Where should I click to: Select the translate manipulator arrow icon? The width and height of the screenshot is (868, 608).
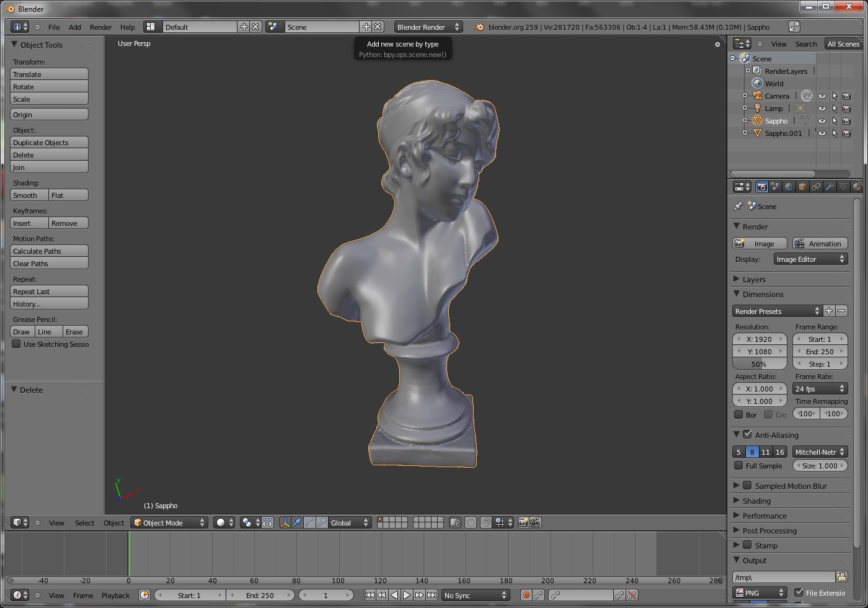[x=297, y=522]
